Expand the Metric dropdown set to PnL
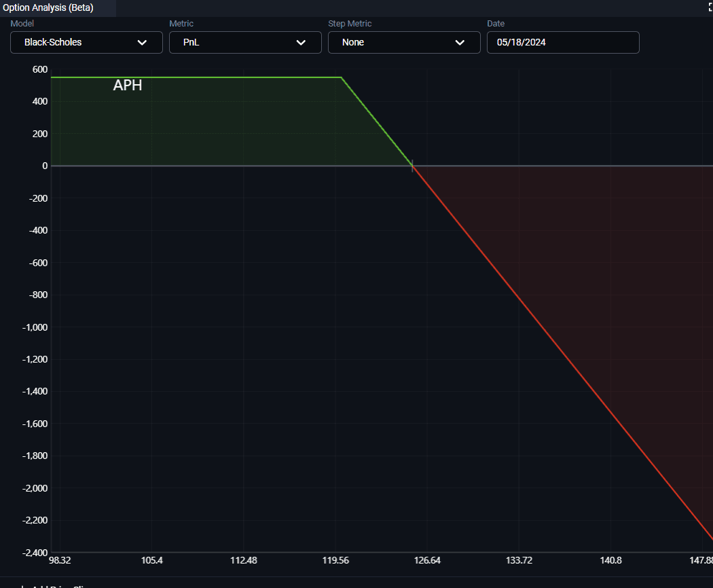This screenshot has height=588, width=713. (245, 42)
